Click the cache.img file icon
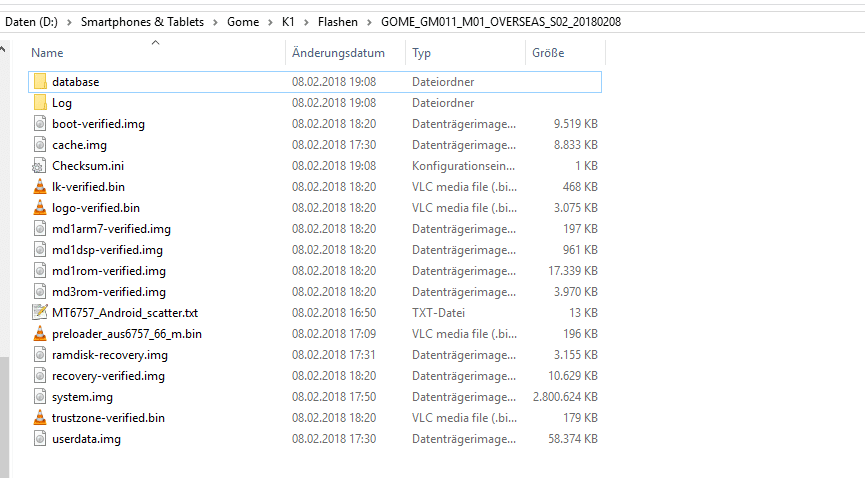 click(40, 145)
